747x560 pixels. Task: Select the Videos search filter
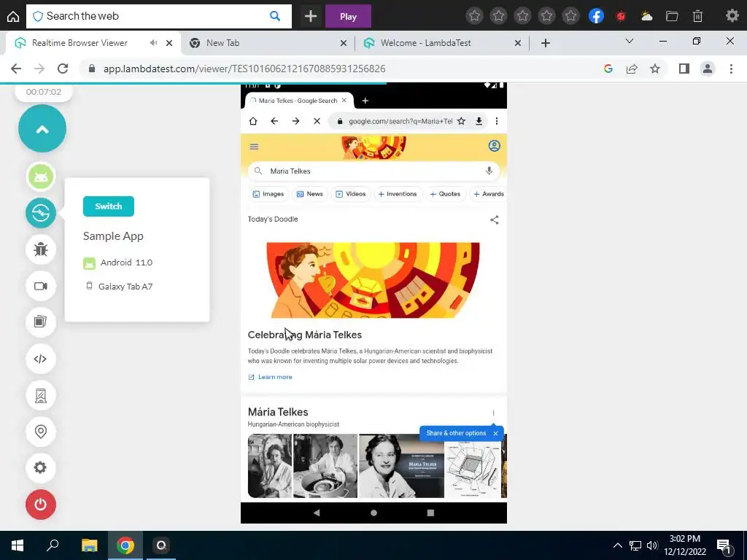tap(351, 194)
